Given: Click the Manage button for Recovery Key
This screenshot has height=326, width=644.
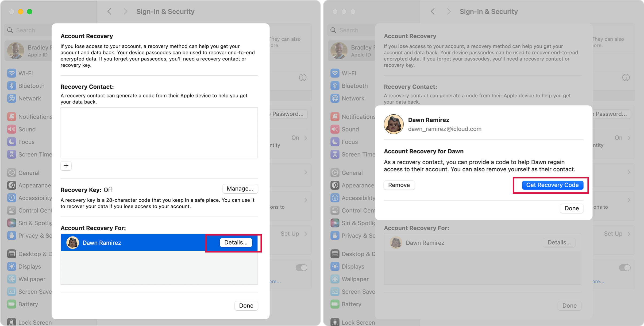Looking at the screenshot, I should click(240, 188).
